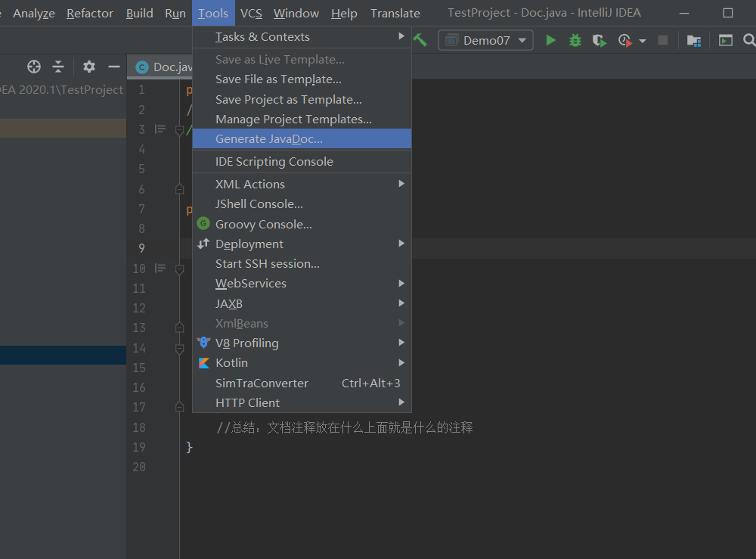Open the Refactor menu
756x559 pixels.
[90, 13]
